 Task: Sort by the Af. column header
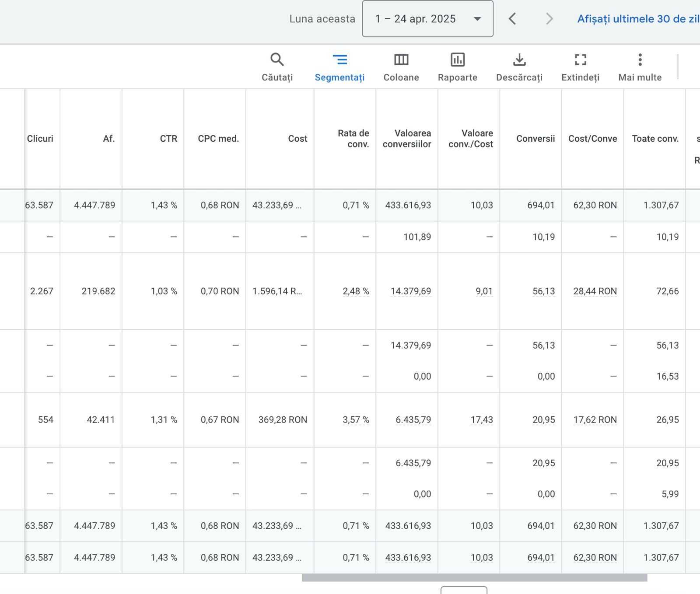tap(109, 139)
